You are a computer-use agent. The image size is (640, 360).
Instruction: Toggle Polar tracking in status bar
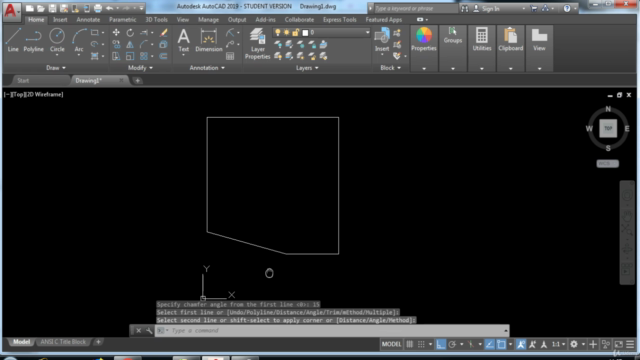point(452,344)
